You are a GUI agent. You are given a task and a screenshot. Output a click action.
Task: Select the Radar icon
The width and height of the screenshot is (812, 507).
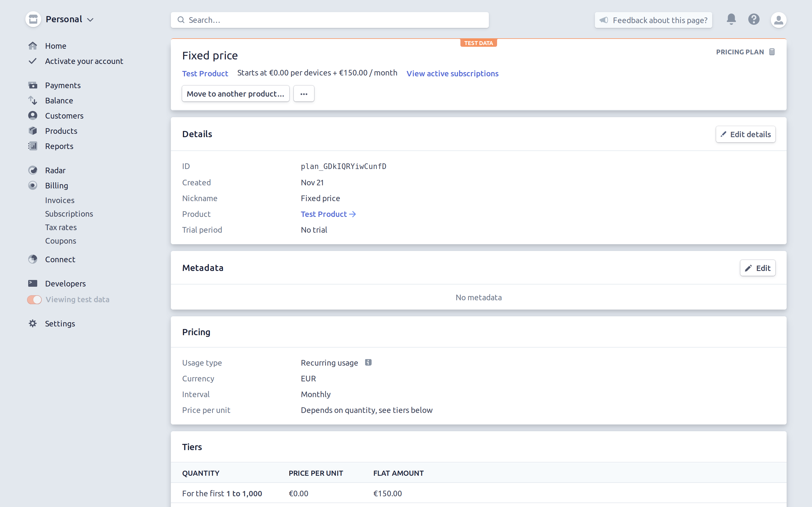coord(33,170)
